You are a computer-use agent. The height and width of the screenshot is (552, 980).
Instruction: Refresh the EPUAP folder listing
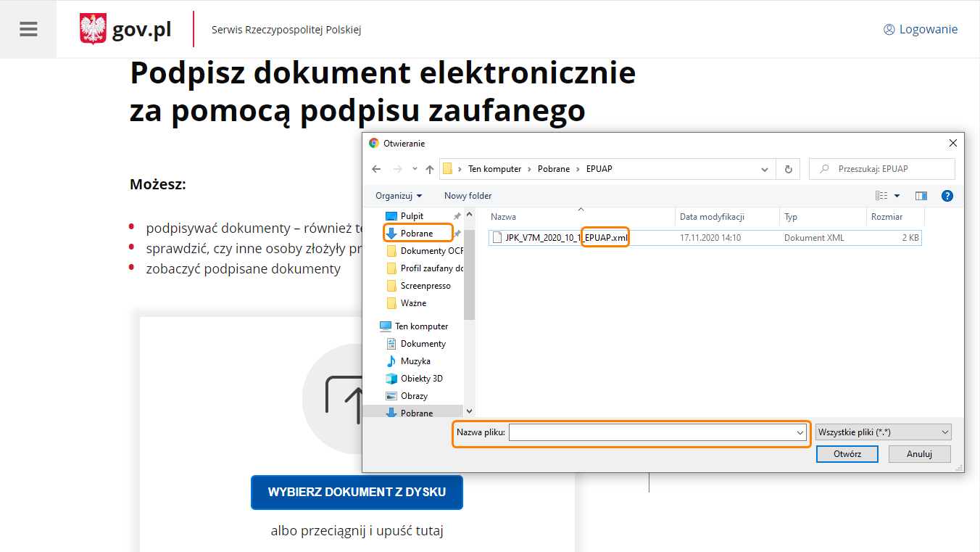tap(788, 169)
